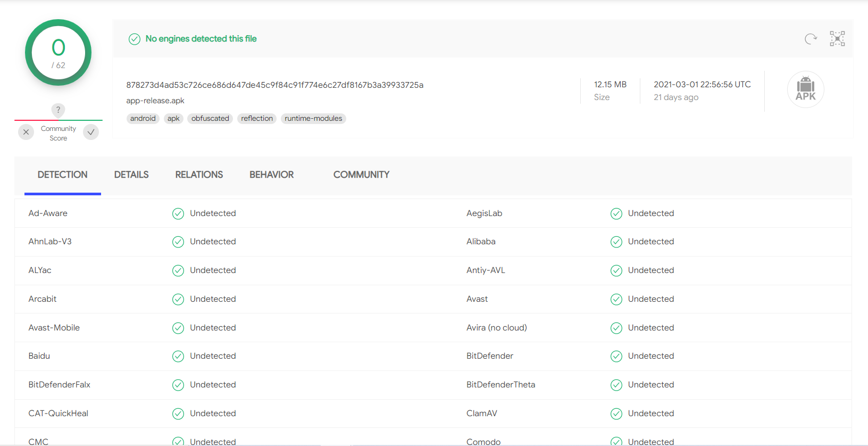The height and width of the screenshot is (446, 868).
Task: Click the green check beside 'No engines detected'
Action: point(135,39)
